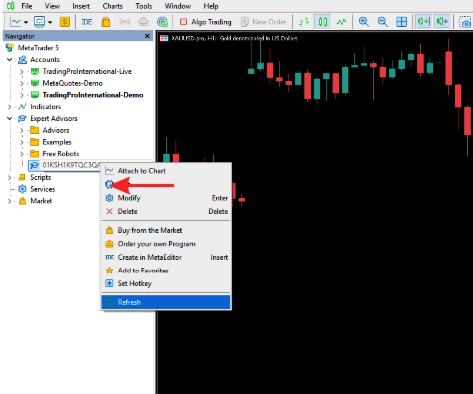Open the MetaEditor IDE toolbar icon
Screen dimensions: 473x394
pos(87,22)
